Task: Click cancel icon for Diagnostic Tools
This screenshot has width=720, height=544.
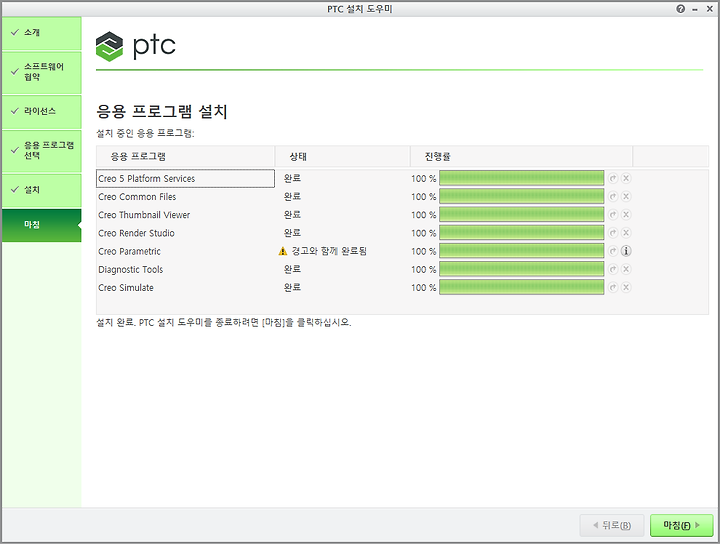Action: (x=626, y=269)
